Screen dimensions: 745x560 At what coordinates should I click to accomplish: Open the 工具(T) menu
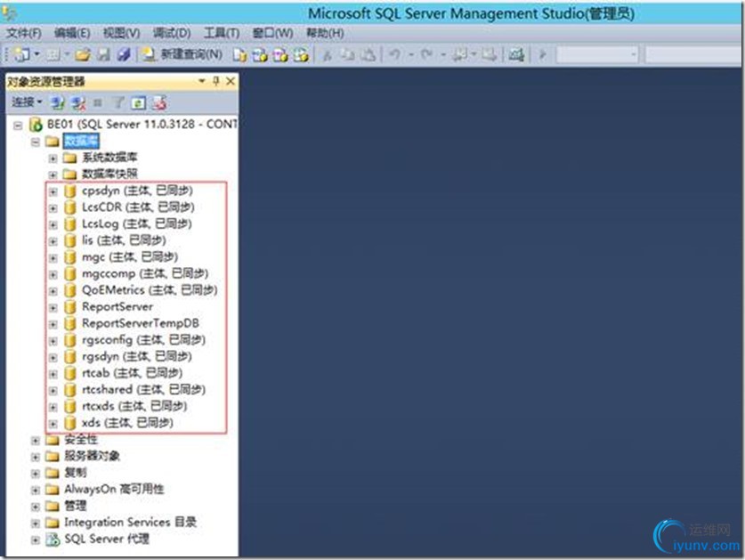222,33
